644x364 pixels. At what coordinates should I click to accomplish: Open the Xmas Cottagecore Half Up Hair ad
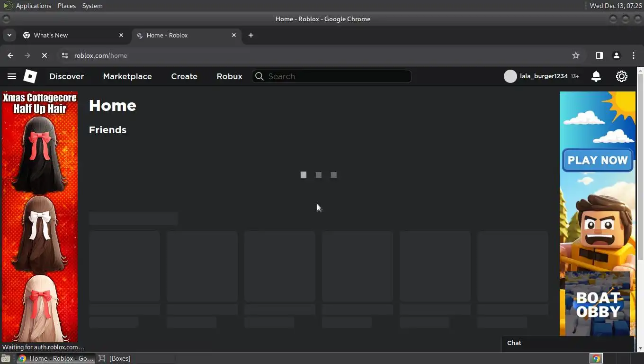40,217
